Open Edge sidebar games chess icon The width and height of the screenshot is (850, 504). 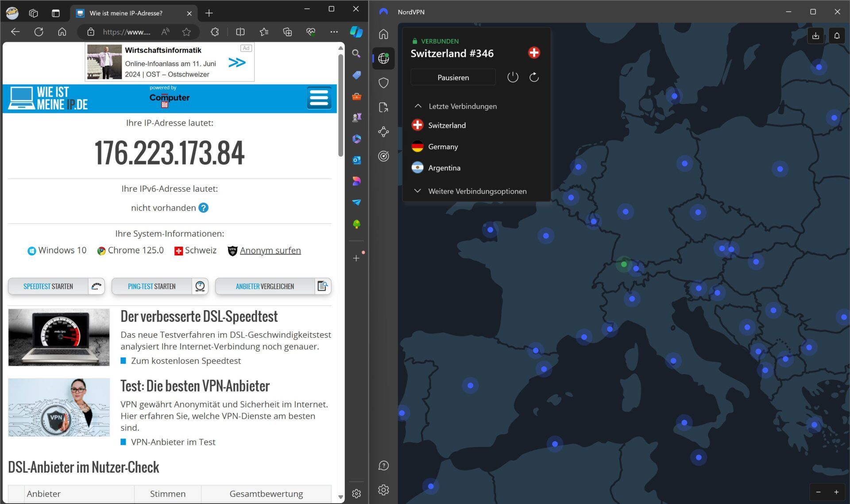coord(356,117)
